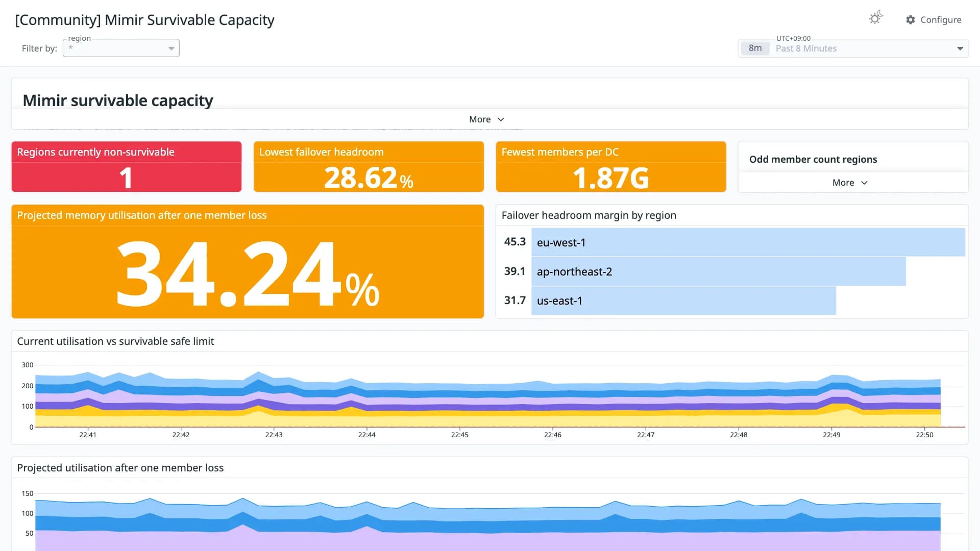
Task: Toggle the dark mode sun-moon icon
Action: [876, 18]
